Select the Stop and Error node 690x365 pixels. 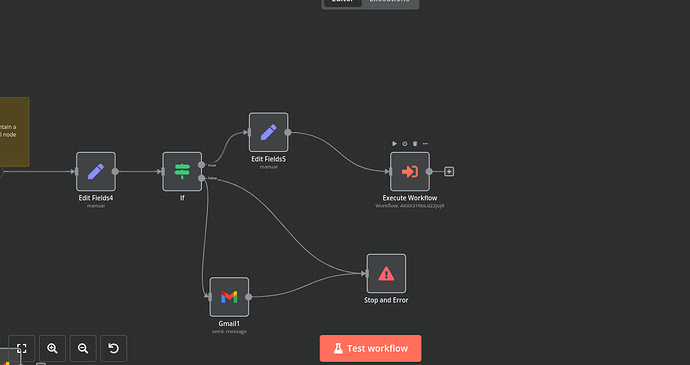click(386, 273)
